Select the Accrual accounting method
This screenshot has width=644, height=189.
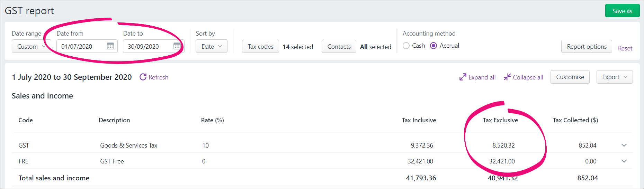(433, 46)
